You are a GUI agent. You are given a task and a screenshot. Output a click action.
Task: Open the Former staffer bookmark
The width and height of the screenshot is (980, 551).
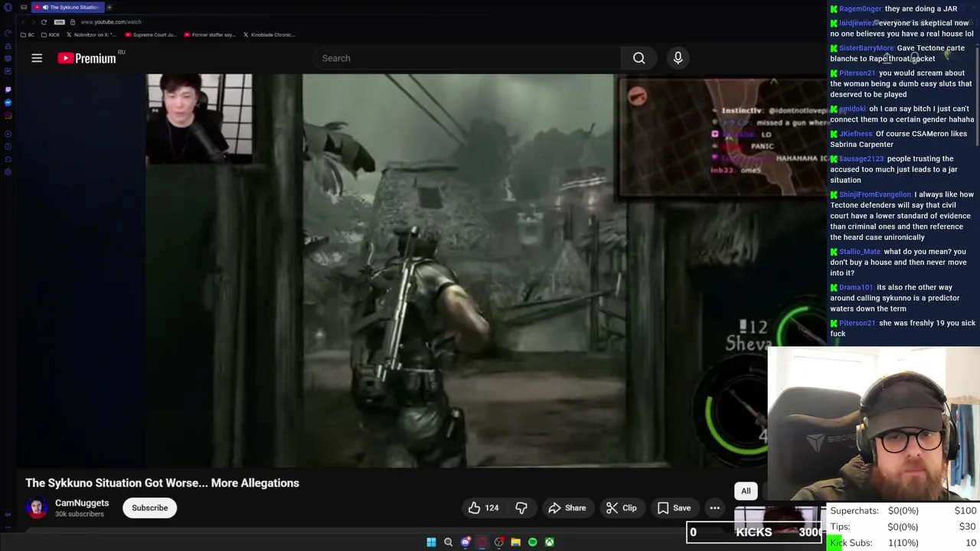click(210, 34)
